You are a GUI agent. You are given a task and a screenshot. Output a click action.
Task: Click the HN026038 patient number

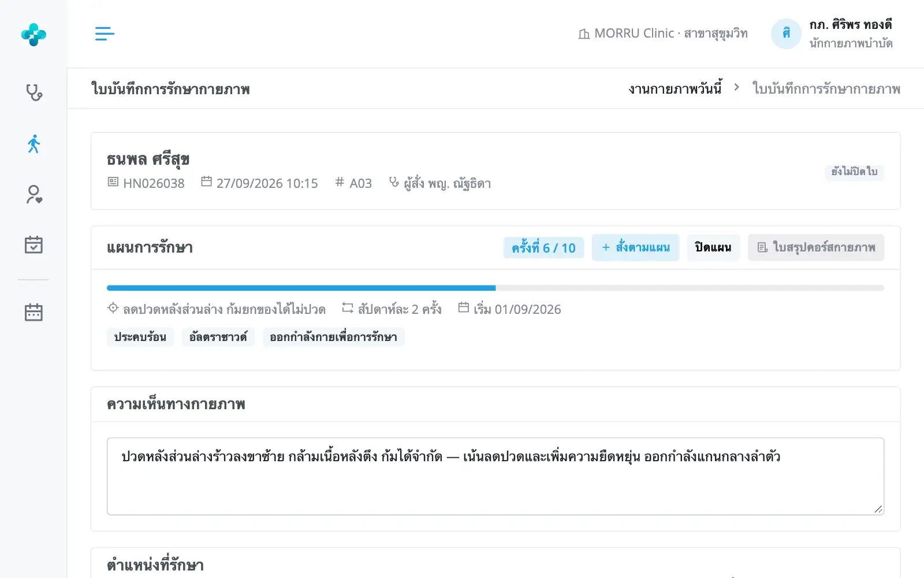point(154,183)
